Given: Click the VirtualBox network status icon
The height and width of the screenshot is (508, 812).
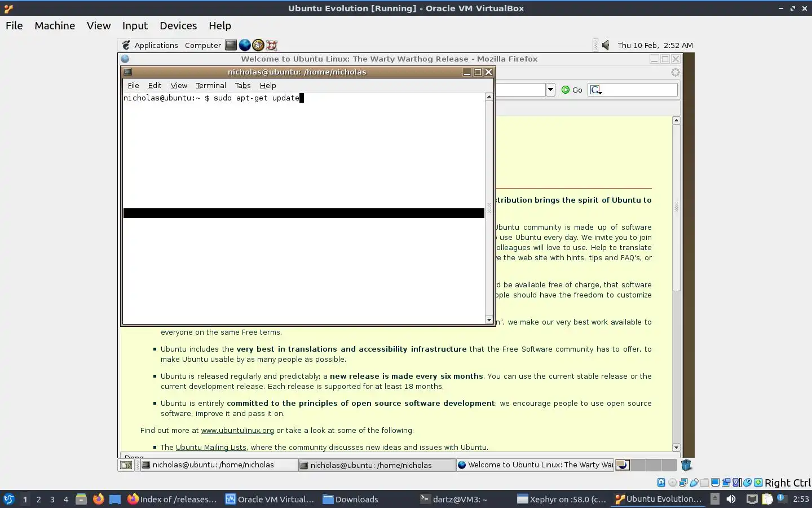Looking at the screenshot, I should point(683,483).
